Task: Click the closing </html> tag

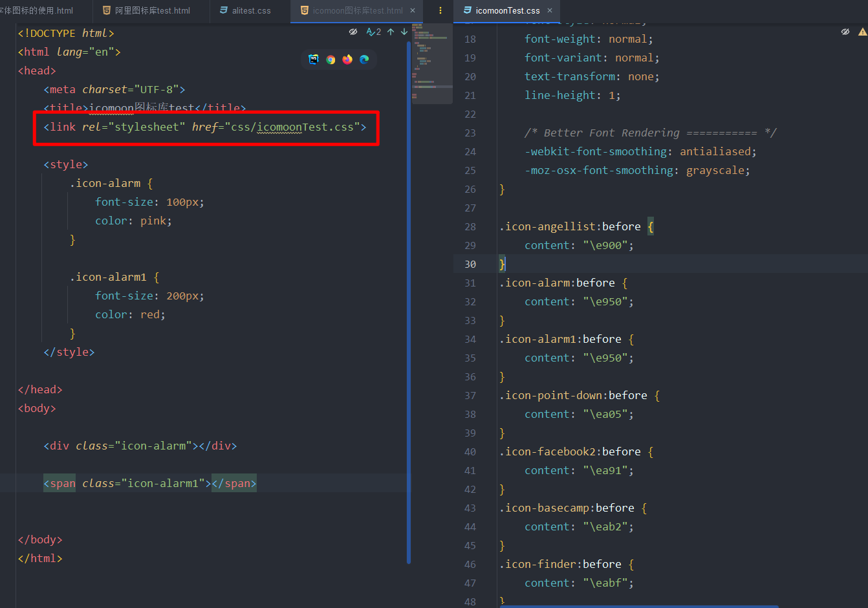Action: pyautogui.click(x=40, y=558)
